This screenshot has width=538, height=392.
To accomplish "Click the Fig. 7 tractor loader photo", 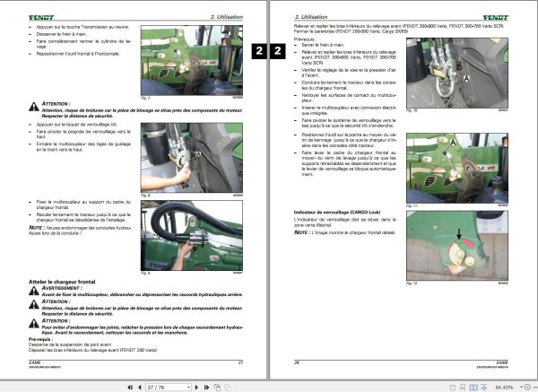I will (x=192, y=60).
